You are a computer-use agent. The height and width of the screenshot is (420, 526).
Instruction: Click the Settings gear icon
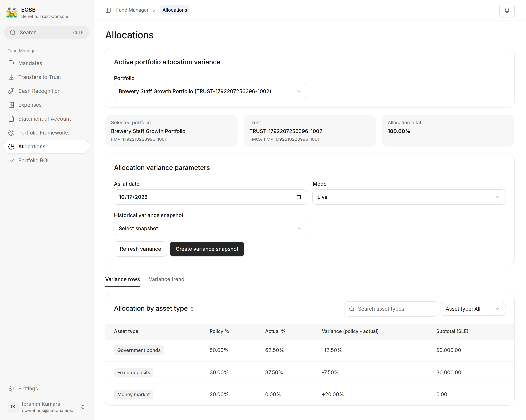(x=11, y=389)
